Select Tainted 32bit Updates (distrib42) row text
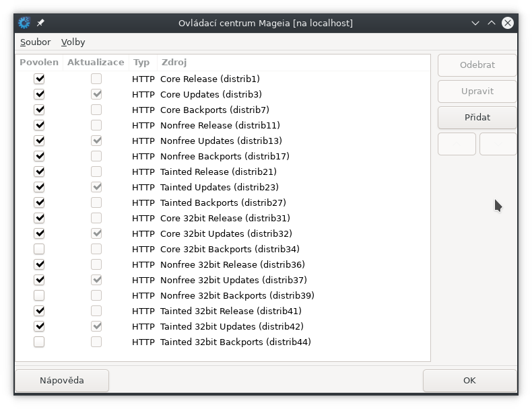The height and width of the screenshot is (409, 532). pyautogui.click(x=232, y=326)
